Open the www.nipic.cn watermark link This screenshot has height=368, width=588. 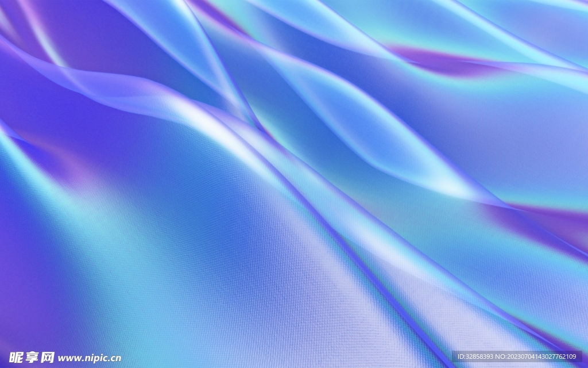click(x=90, y=358)
